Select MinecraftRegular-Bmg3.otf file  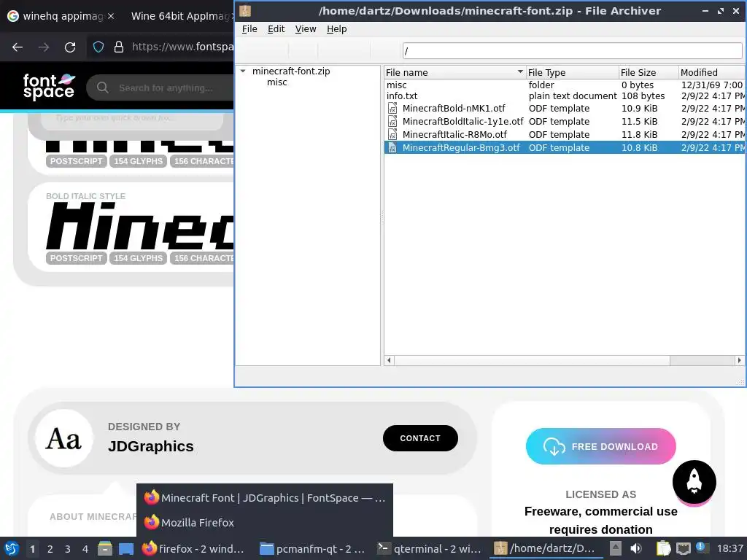[x=564, y=147]
